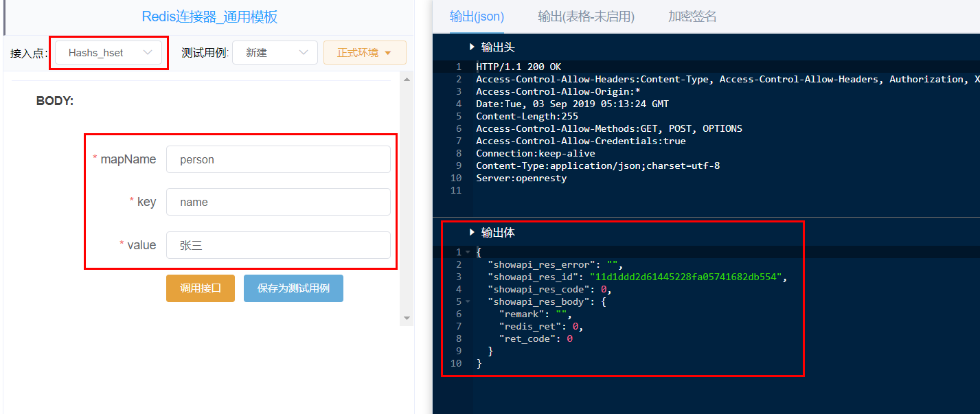Open the 正式环境 environment dropdown button
The image size is (980, 414).
[x=365, y=53]
